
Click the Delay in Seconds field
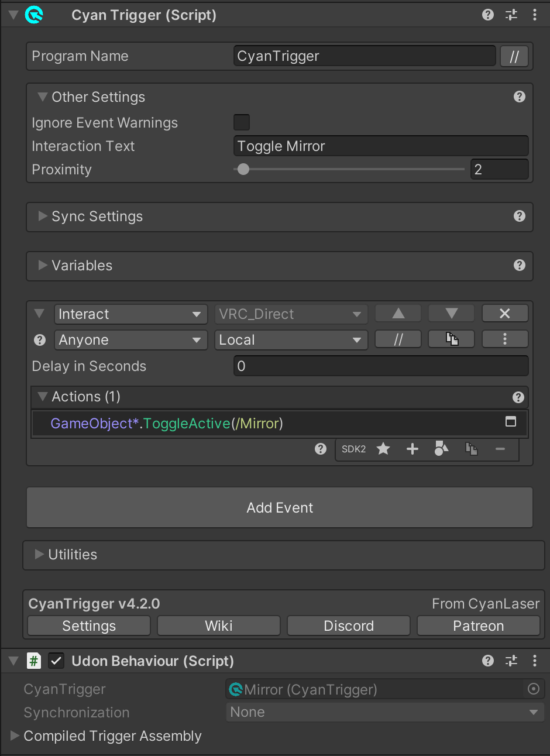click(x=381, y=366)
